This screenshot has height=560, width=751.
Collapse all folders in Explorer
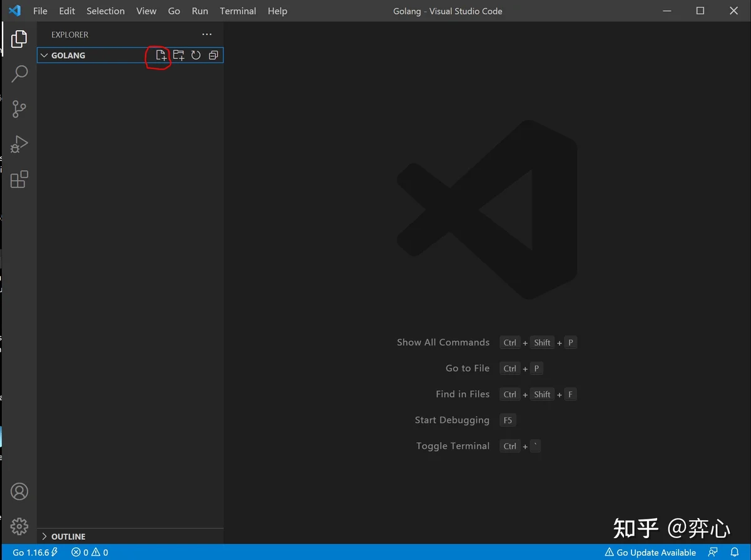[x=213, y=55]
